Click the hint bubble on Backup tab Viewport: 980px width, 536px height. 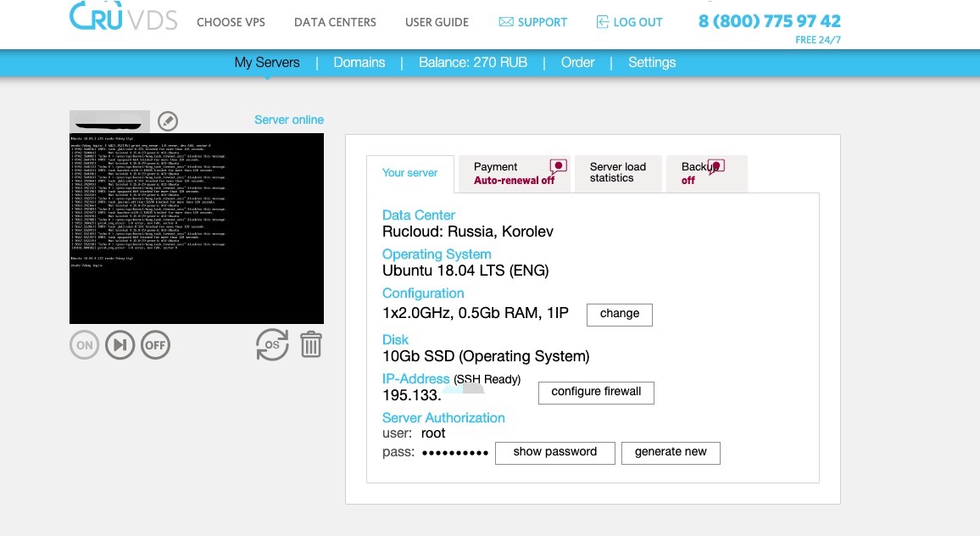point(716,166)
